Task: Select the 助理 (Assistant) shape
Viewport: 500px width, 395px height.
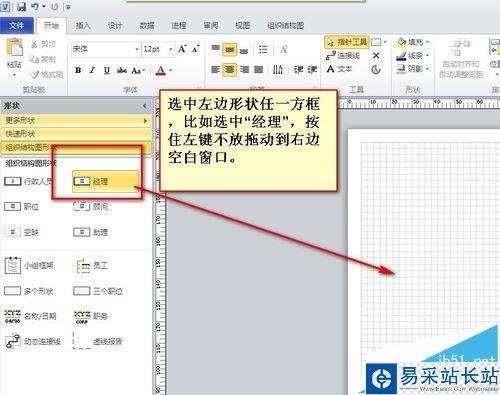Action: pos(91,232)
